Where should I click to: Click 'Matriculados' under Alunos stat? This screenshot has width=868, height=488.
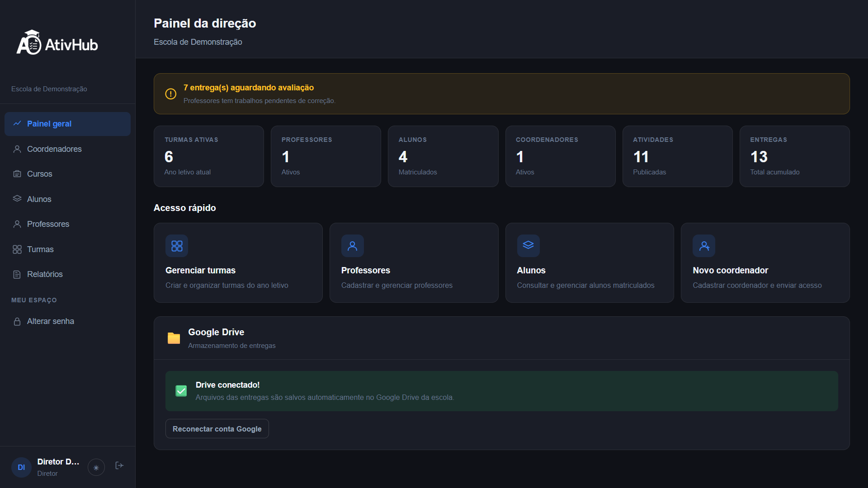418,172
